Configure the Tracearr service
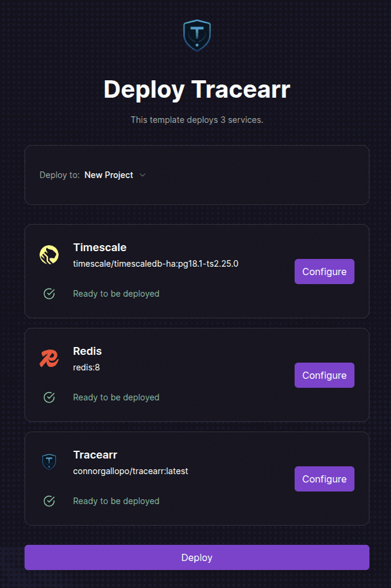Image resolution: width=391 pixels, height=588 pixels. pyautogui.click(x=324, y=479)
